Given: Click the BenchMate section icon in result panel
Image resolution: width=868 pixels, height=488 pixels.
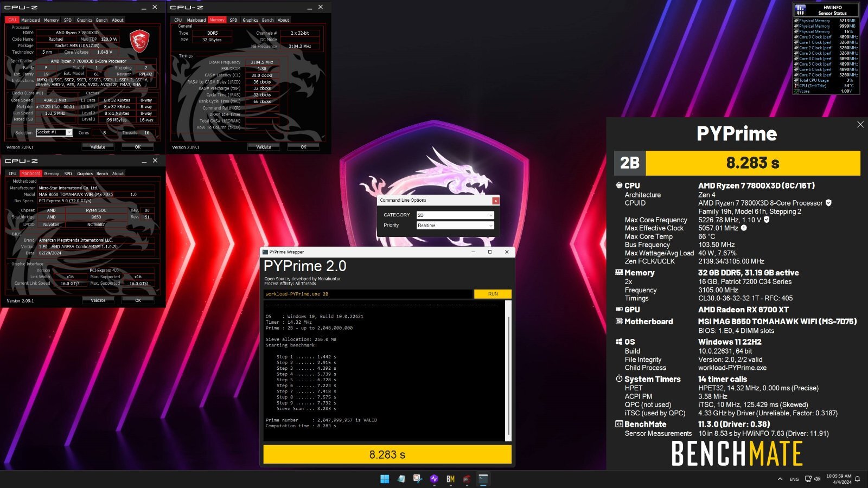Looking at the screenshot, I should pyautogui.click(x=619, y=424).
